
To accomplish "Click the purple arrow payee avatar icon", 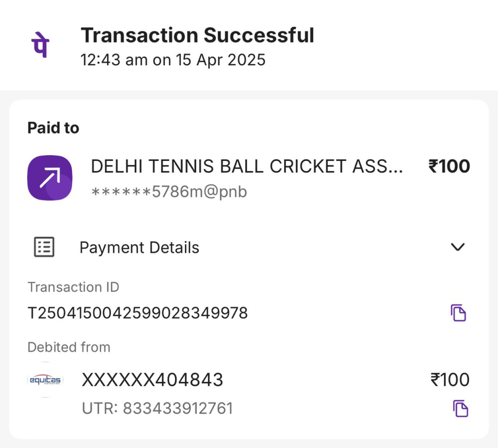I will (50, 178).
